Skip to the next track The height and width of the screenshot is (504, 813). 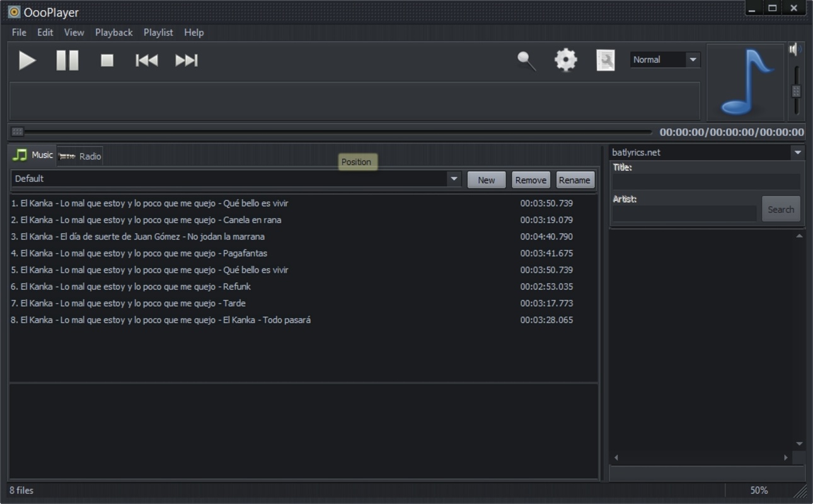click(x=186, y=60)
